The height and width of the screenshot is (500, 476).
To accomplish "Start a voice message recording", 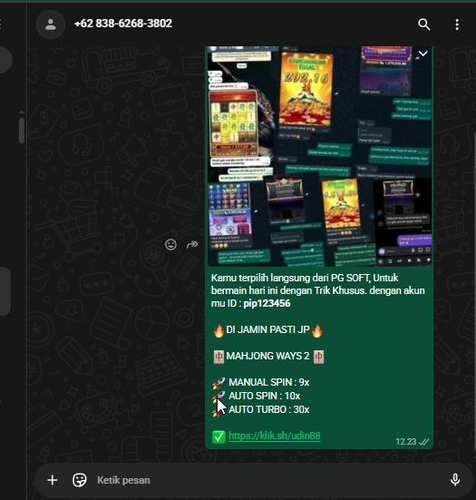I will click(455, 480).
